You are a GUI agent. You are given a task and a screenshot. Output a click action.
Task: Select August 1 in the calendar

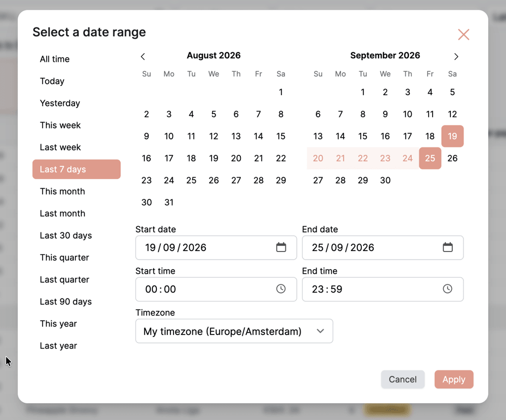[281, 92]
